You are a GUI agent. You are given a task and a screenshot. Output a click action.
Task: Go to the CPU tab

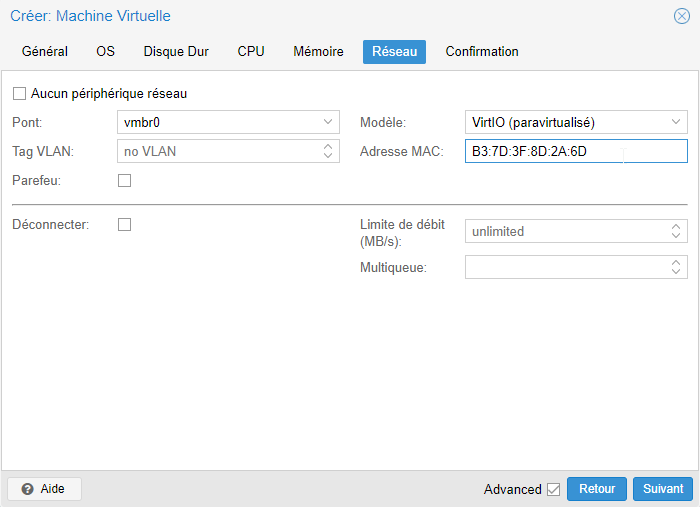click(251, 51)
